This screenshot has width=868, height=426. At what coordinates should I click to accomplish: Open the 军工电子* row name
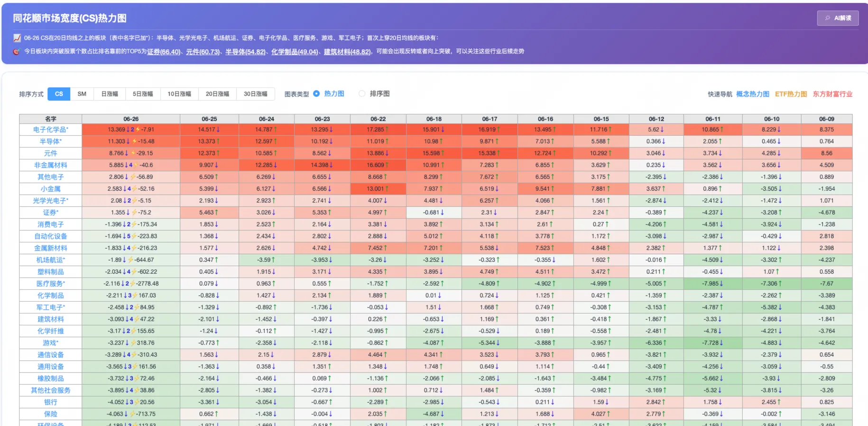pyautogui.click(x=51, y=307)
